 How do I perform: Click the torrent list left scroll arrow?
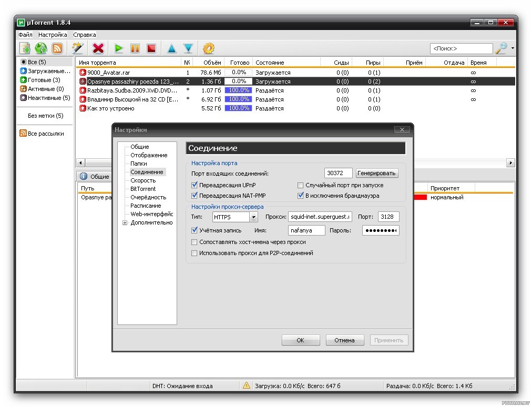point(80,162)
